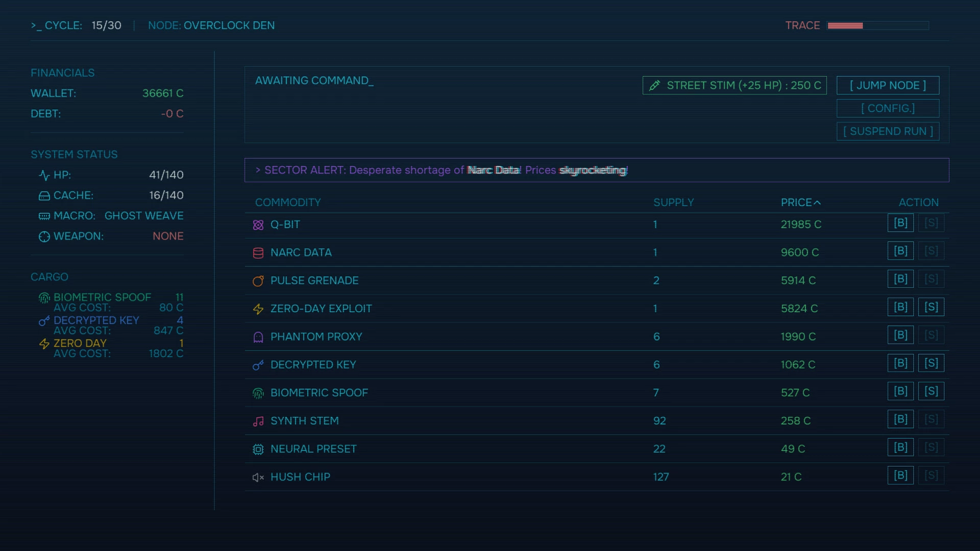Click the Narc Data price 9600 C
This screenshot has height=551, width=980.
tap(800, 253)
